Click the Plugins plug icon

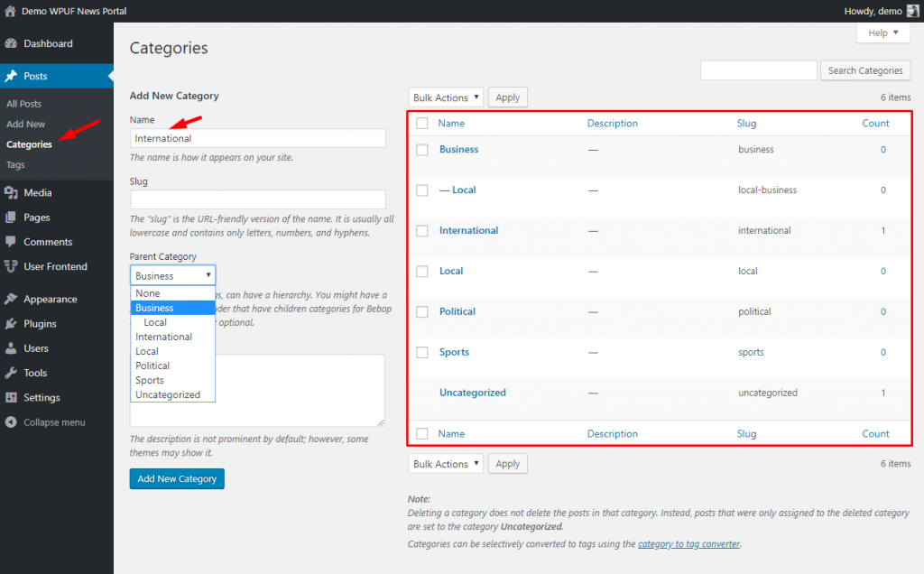coord(13,323)
